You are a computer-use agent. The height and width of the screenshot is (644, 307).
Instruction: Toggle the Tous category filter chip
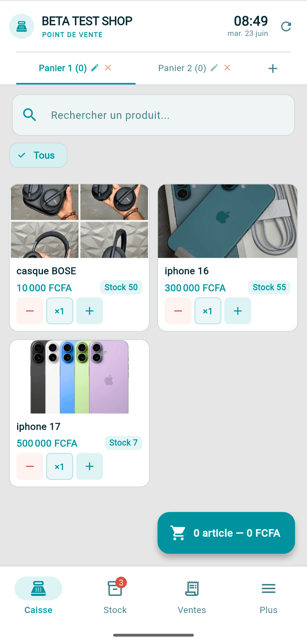pyautogui.click(x=38, y=155)
